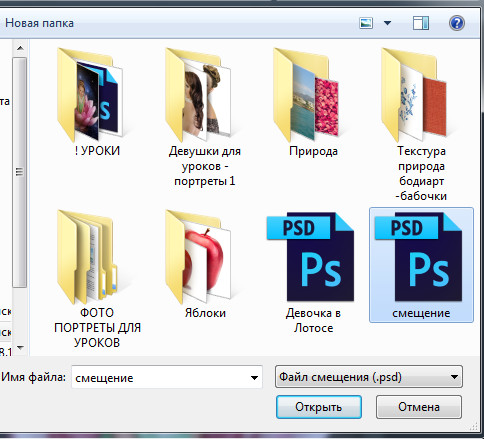This screenshot has width=484, height=439.
Task: Toggle the preview pane button
Action: (x=421, y=23)
